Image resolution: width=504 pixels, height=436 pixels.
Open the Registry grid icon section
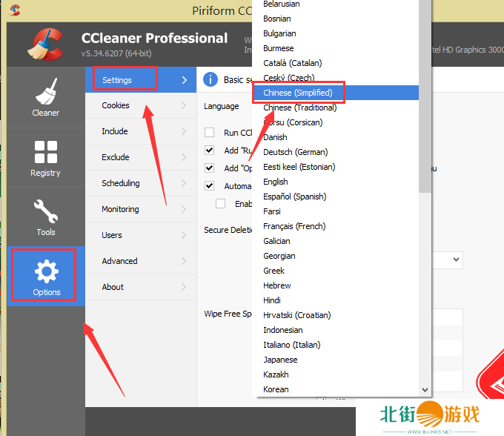45,158
